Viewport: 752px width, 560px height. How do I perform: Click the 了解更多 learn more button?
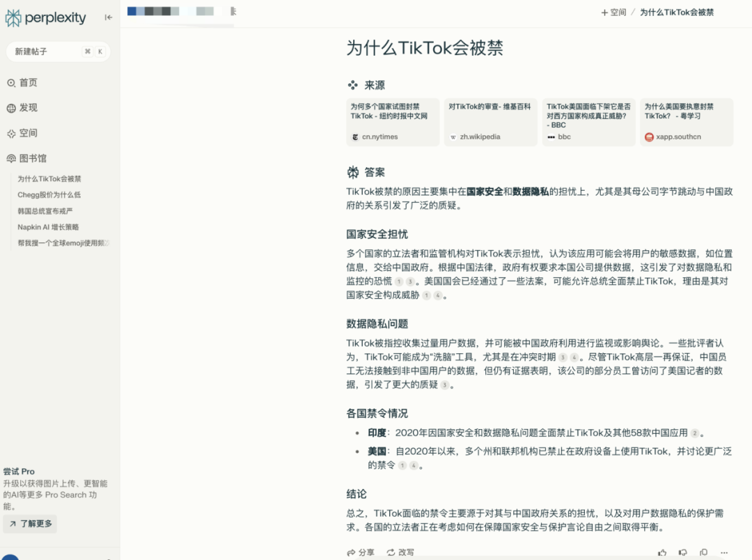point(30,524)
